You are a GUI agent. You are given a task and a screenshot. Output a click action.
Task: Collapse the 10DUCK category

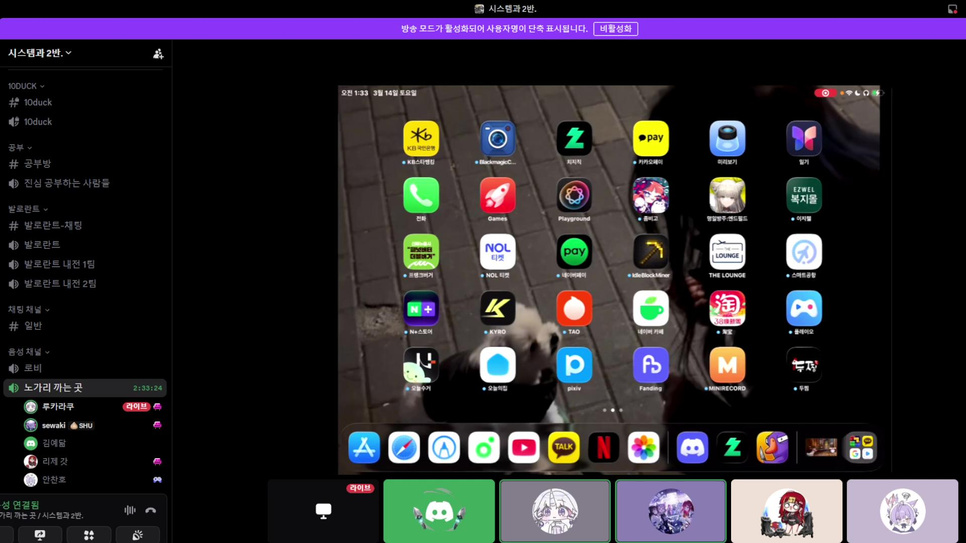[x=26, y=87]
